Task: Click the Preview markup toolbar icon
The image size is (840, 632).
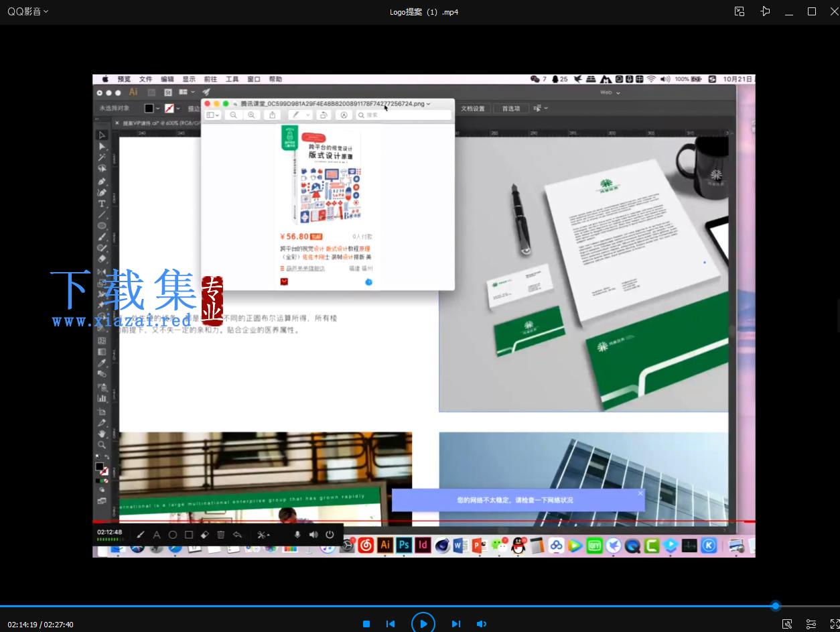Action: [x=344, y=115]
